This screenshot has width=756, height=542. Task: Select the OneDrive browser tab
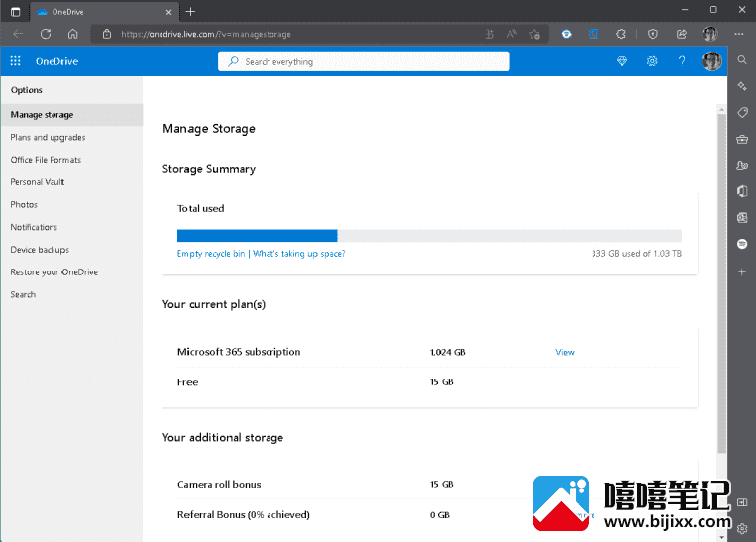point(105,12)
